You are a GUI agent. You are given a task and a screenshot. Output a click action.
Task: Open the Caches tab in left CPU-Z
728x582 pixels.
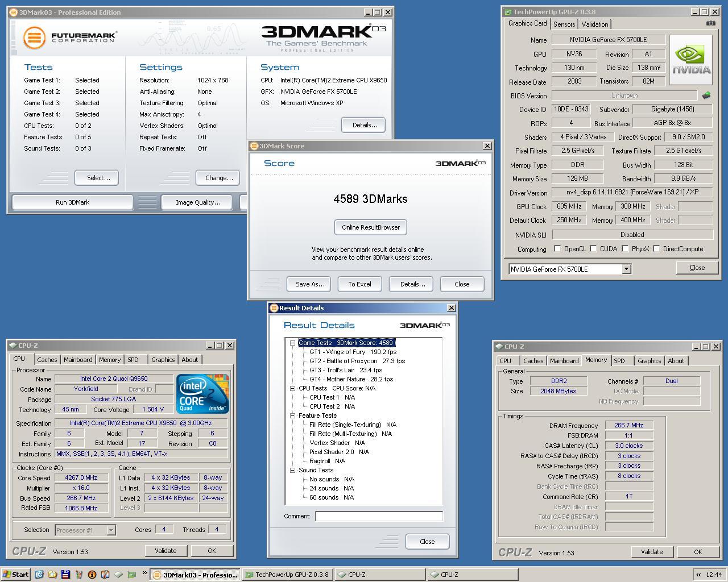47,360
